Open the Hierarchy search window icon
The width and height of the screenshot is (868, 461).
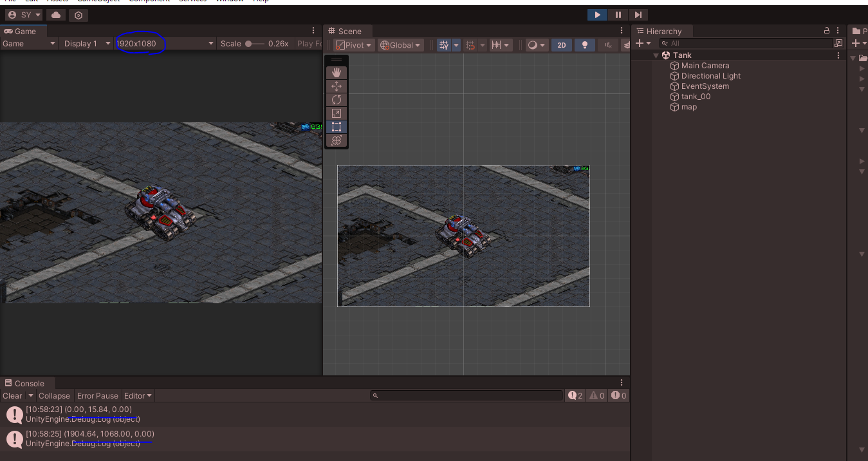[x=838, y=43]
